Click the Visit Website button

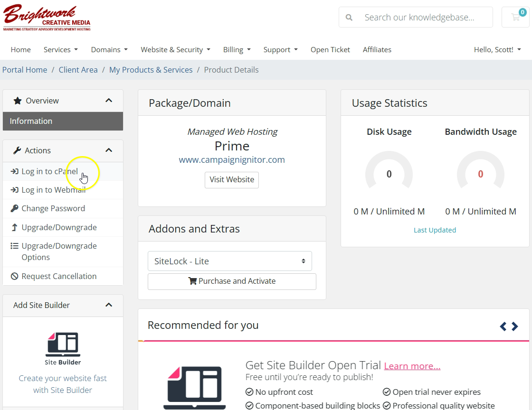coord(232,179)
